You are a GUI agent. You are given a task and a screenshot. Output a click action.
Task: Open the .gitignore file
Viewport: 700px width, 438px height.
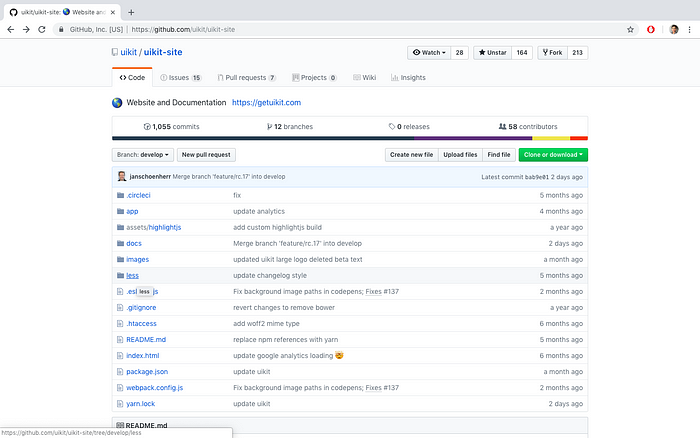pyautogui.click(x=141, y=308)
